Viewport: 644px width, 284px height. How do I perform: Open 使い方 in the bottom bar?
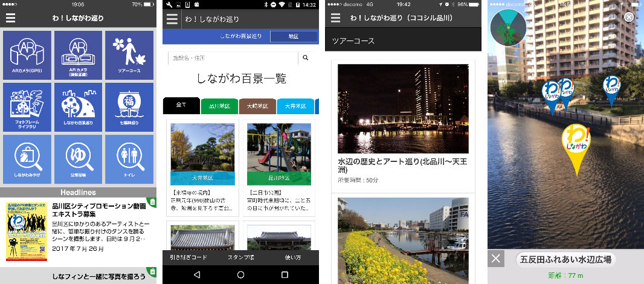[x=292, y=257]
